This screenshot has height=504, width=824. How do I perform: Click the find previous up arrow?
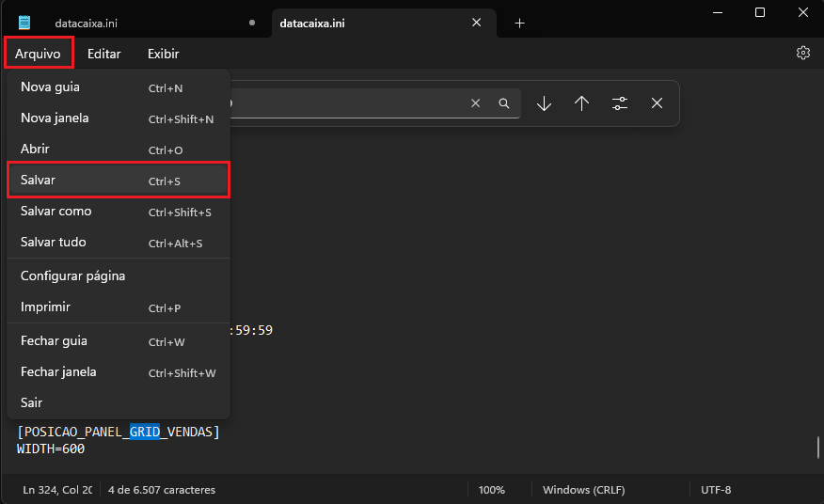click(581, 103)
